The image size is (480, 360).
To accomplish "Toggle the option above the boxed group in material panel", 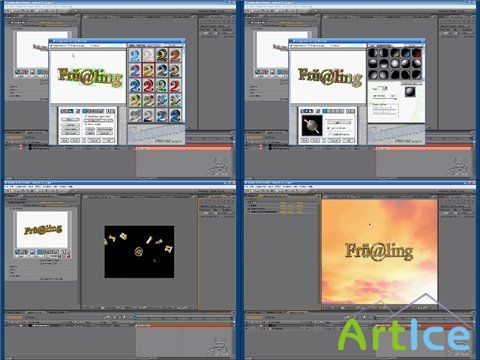I will pos(371,104).
